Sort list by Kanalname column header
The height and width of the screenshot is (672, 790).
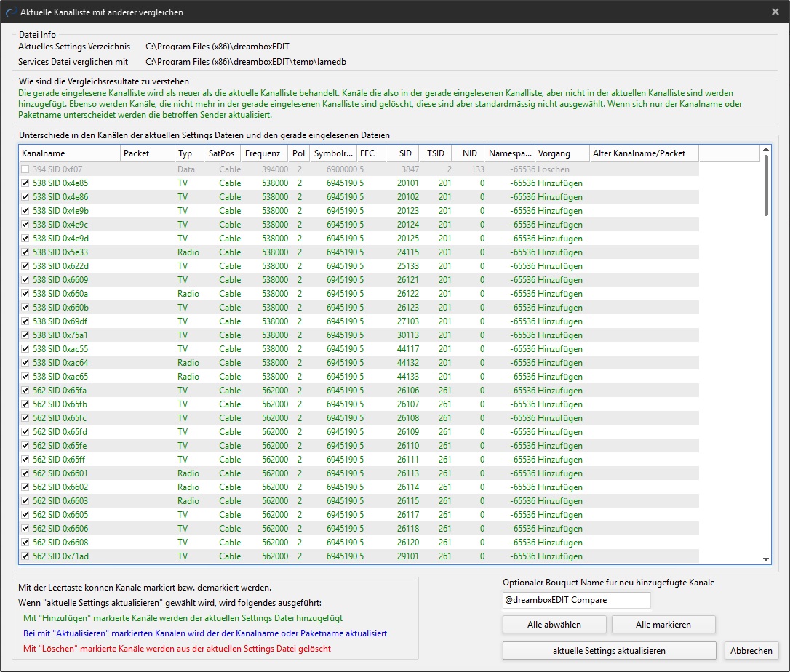click(x=69, y=153)
